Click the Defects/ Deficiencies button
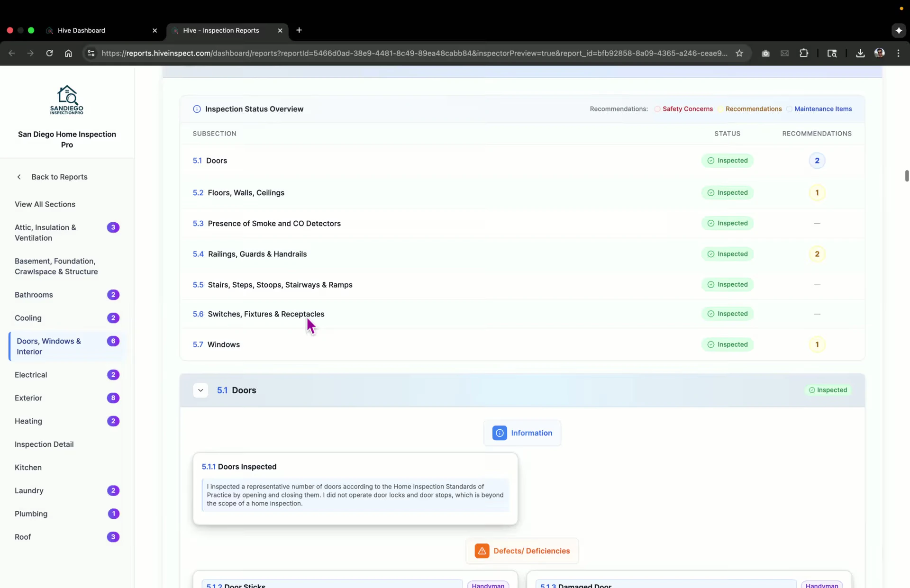 coord(522,551)
